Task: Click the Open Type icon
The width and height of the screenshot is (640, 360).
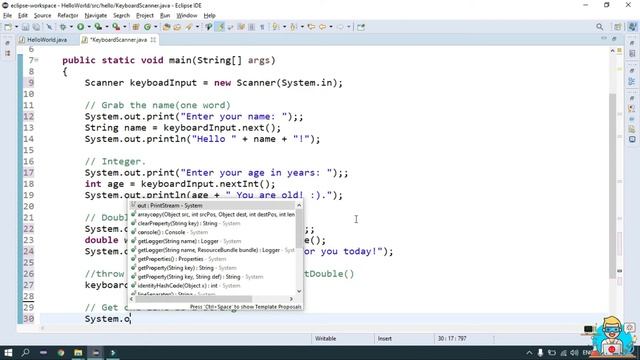Action: tap(166, 27)
